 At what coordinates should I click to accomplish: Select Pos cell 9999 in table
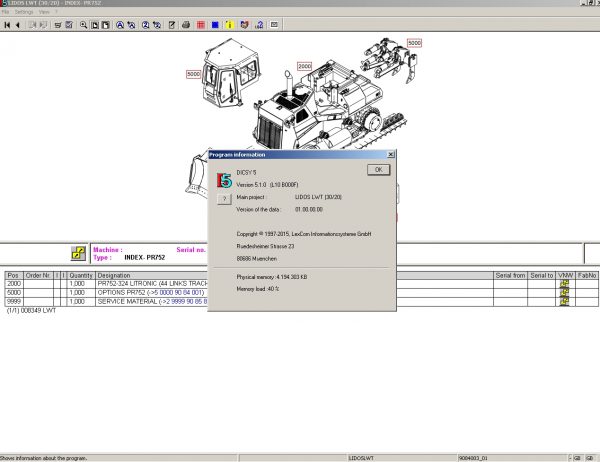coord(14,302)
